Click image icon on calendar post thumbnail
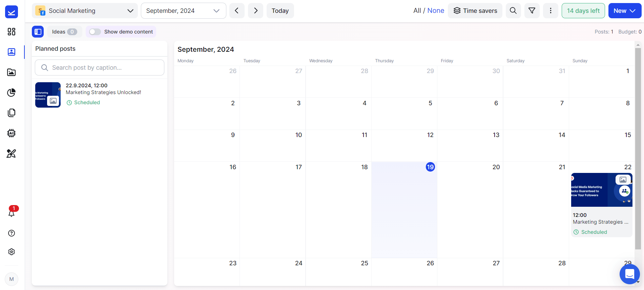Viewport: 644px width, 290px height. coord(623,180)
